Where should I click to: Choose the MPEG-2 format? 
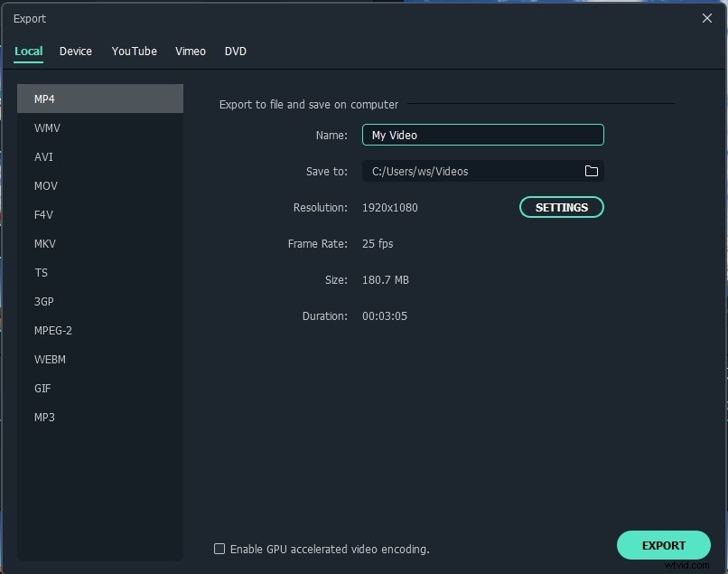point(53,330)
